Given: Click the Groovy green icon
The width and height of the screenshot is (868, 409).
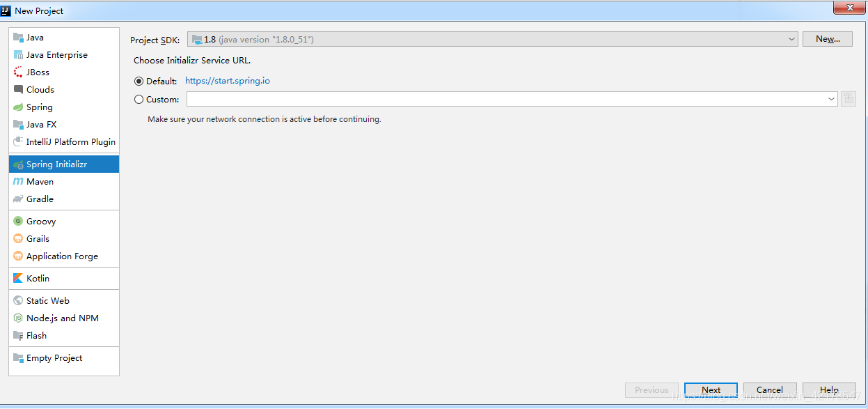Looking at the screenshot, I should 18,222.
